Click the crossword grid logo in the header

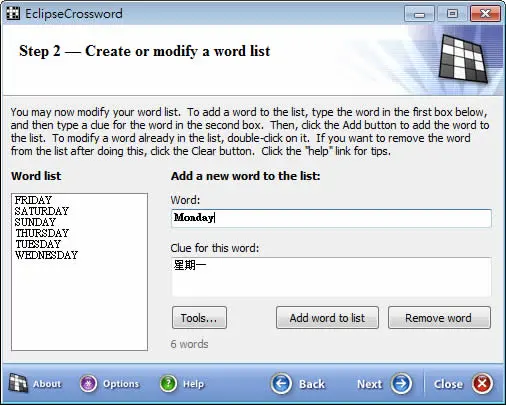click(463, 59)
